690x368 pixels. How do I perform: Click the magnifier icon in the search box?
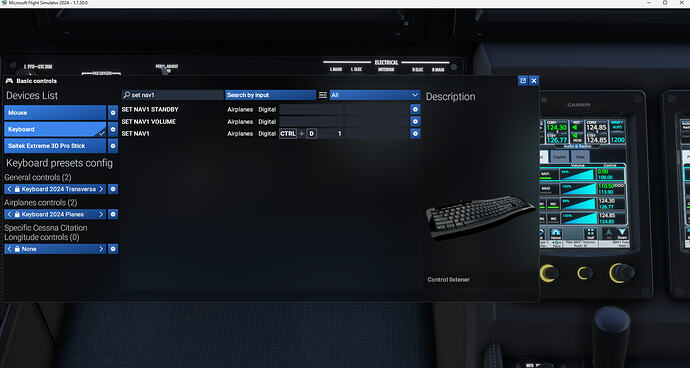(x=127, y=95)
